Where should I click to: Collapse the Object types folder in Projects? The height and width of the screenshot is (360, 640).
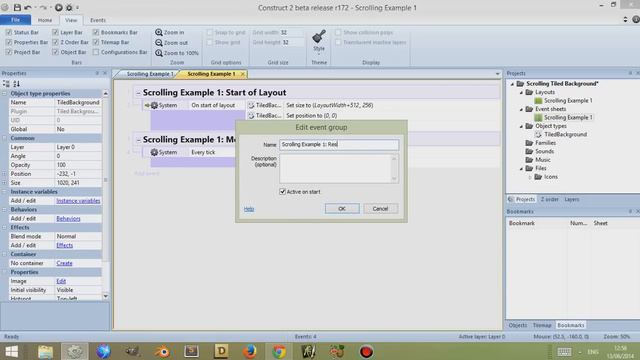(521, 126)
